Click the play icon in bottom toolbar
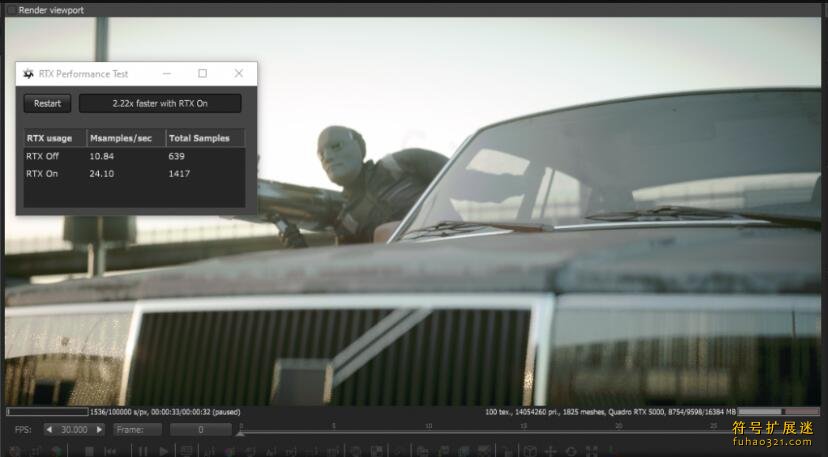 164,451
